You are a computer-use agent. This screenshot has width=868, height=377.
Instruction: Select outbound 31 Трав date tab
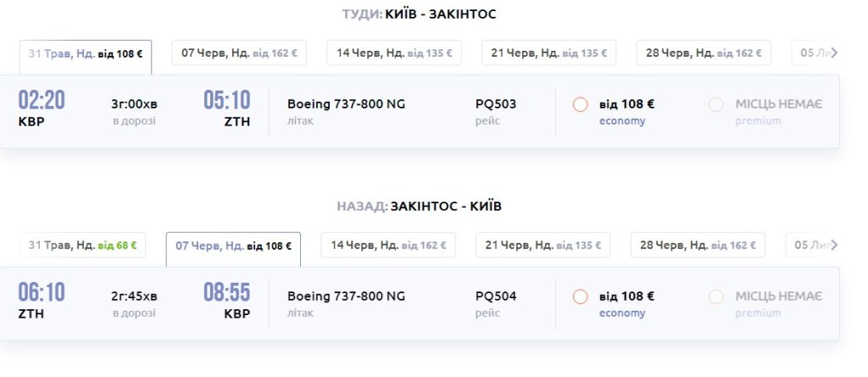point(86,53)
